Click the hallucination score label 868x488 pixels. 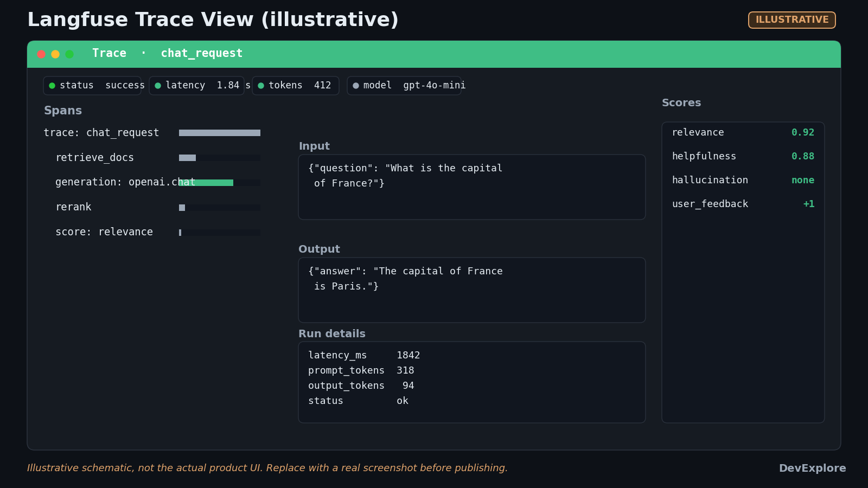tap(710, 180)
